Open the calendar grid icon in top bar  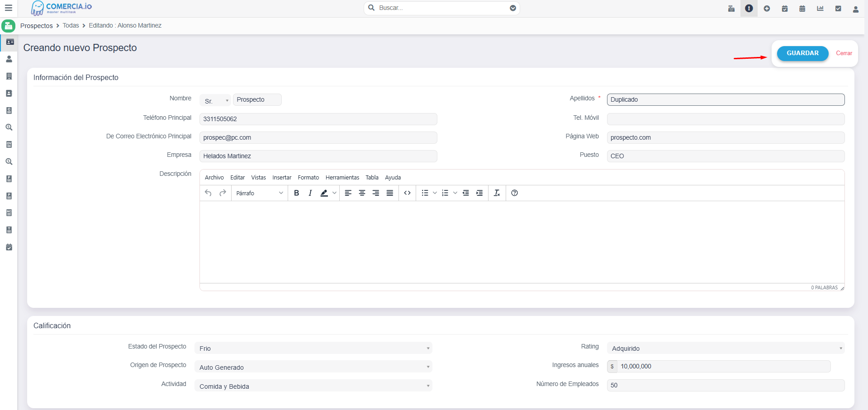point(802,9)
